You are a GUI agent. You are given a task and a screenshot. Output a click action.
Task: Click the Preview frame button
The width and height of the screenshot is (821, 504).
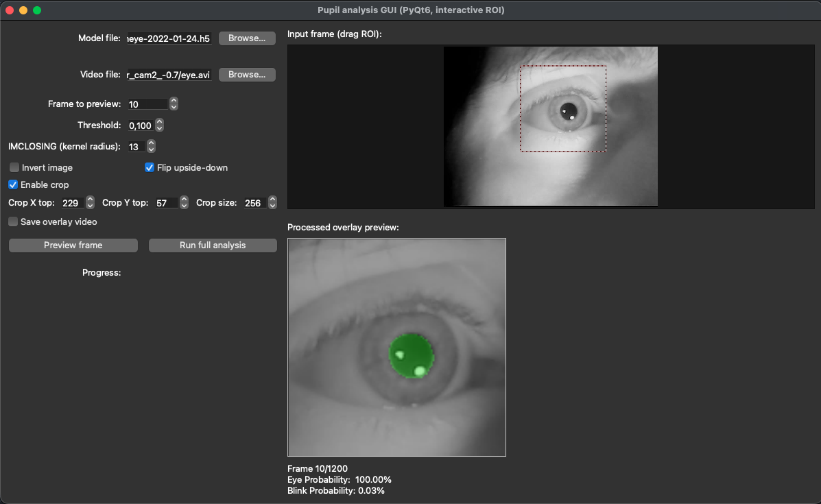click(x=73, y=245)
